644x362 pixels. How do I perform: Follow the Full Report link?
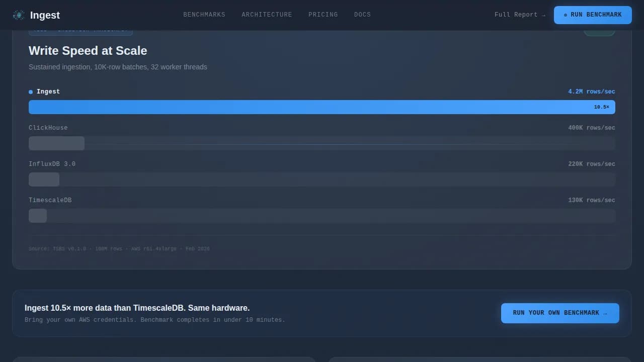[x=520, y=15]
